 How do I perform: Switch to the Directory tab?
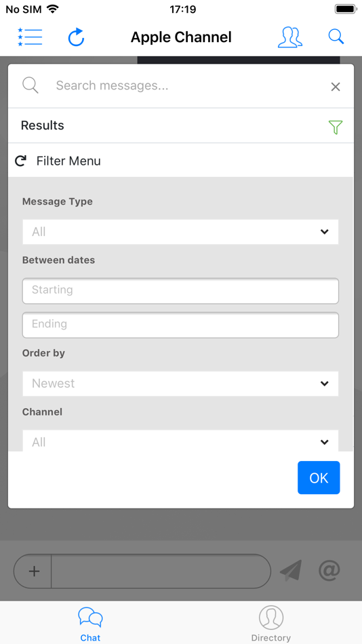tap(271, 624)
